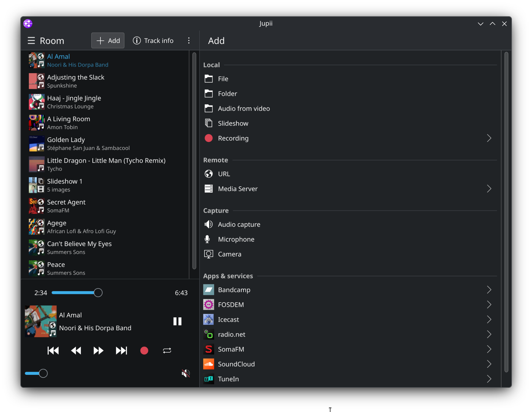
Task: Open the Bandcamp service chevron
Action: (x=489, y=290)
